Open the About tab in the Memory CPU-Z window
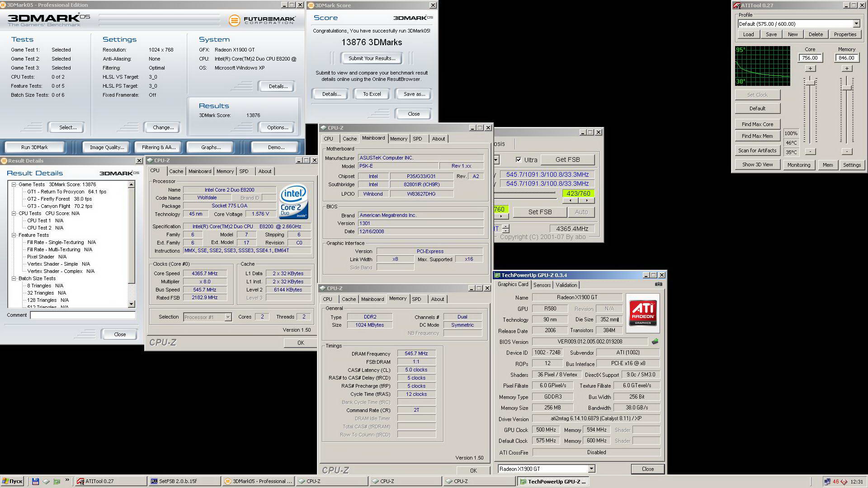Viewport: 868px width, 488px height. click(437, 300)
